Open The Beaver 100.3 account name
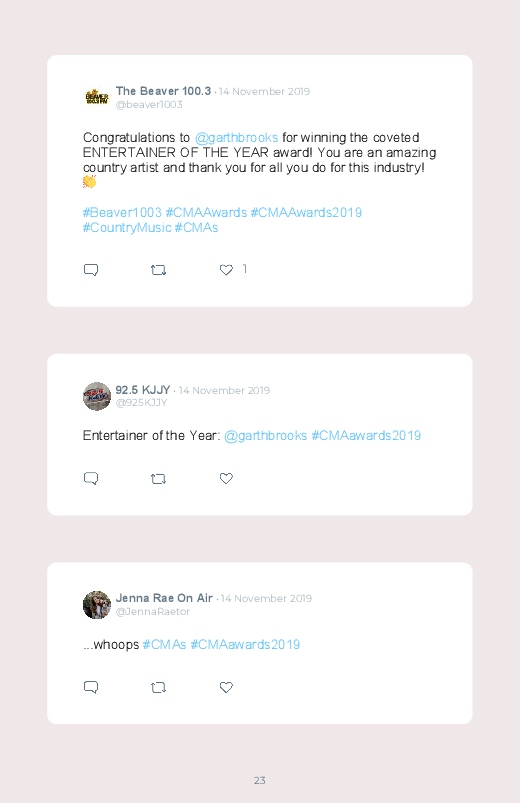520x803 pixels. pos(163,91)
